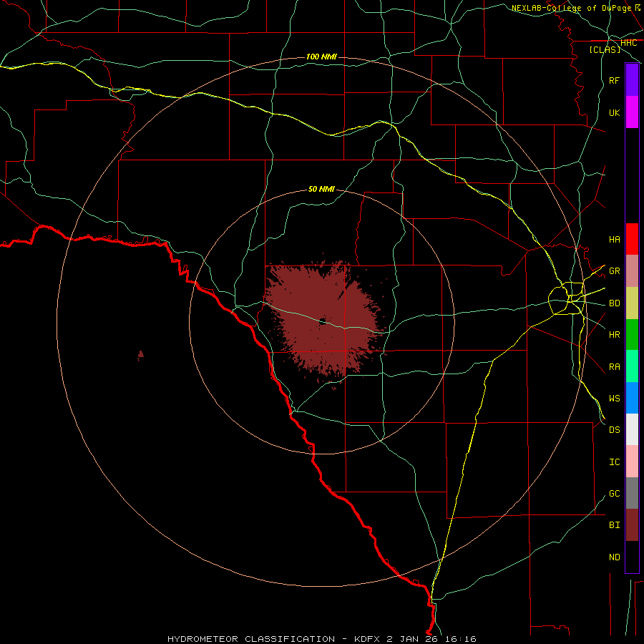Click the large brown biological echo area
Viewport: 644px width, 644px height.
pos(324,321)
